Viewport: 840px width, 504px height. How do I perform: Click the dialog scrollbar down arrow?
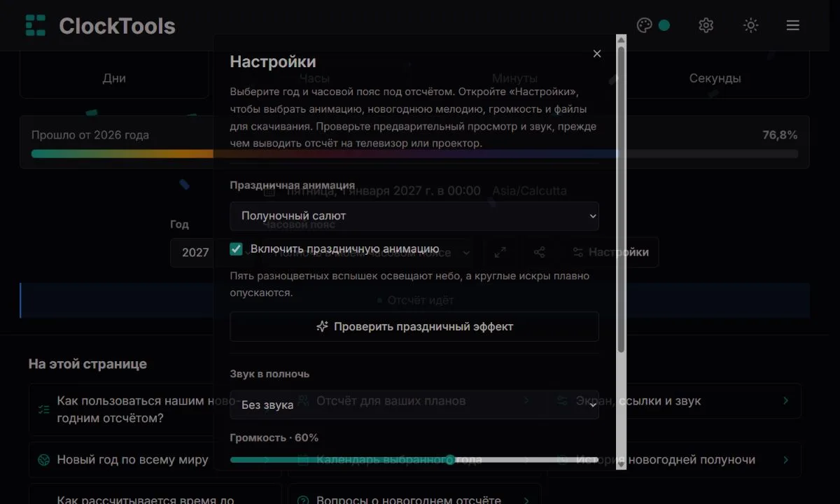(x=621, y=464)
